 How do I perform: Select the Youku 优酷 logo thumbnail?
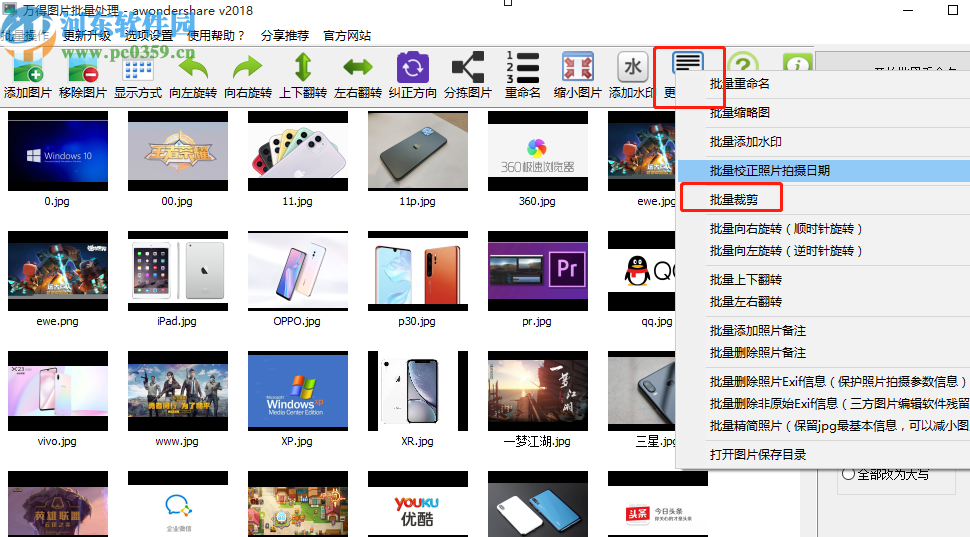(x=418, y=504)
